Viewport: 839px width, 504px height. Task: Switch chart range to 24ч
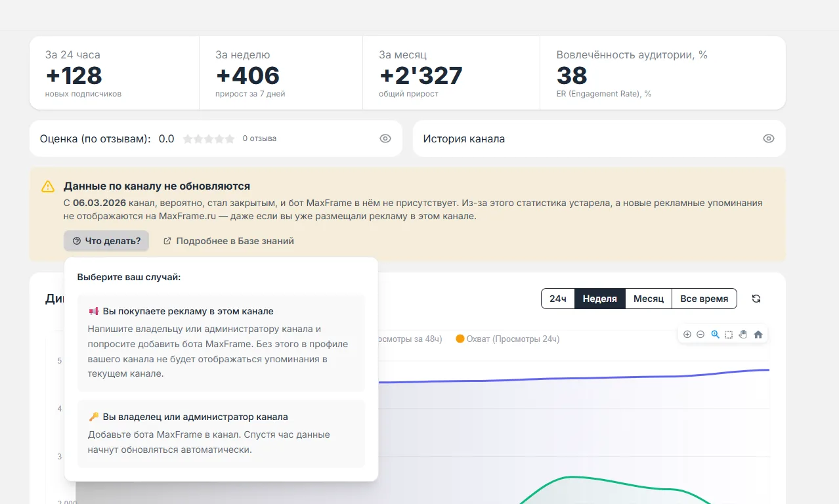click(x=558, y=299)
